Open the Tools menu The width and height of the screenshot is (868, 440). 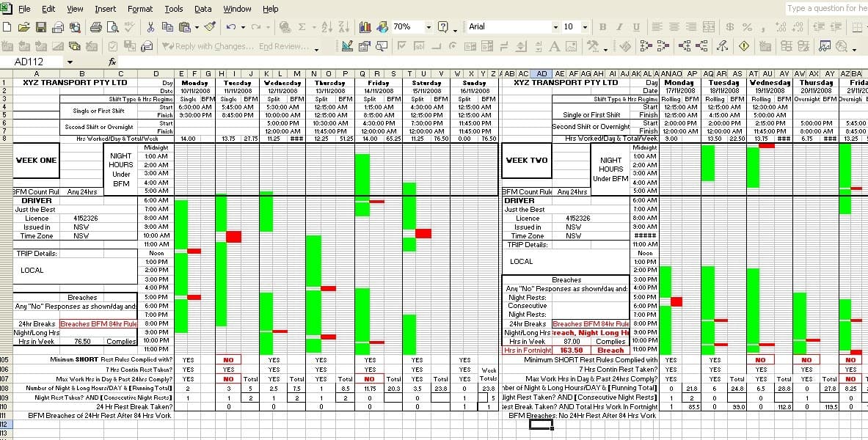[173, 9]
